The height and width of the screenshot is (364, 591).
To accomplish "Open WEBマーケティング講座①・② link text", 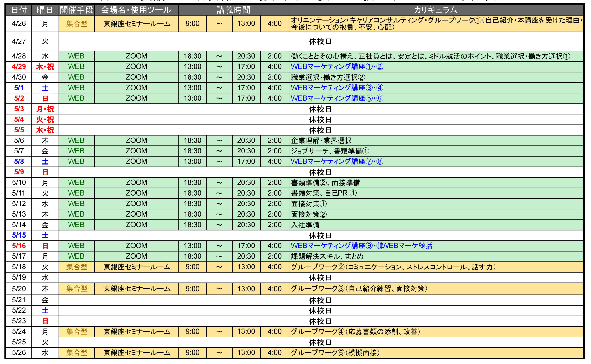I will click(x=337, y=66).
